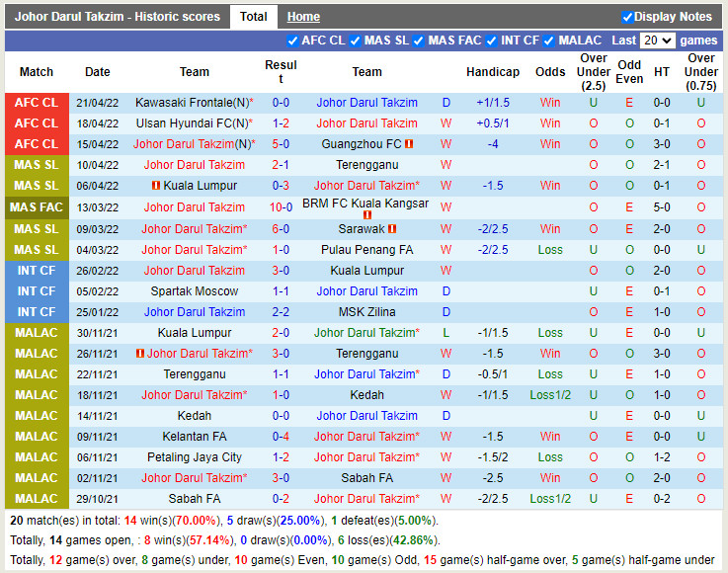Click the Over Under (0.75) column header
728x573 pixels.
tap(701, 72)
